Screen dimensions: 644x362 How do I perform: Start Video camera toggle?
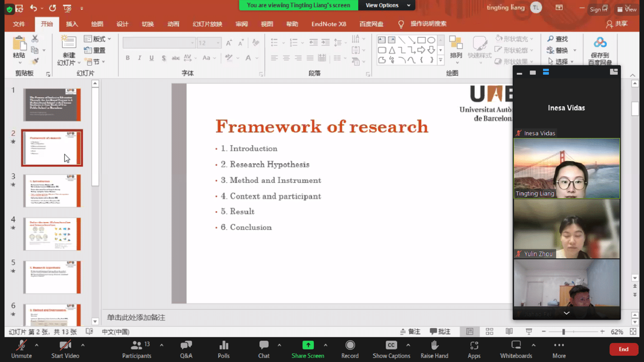click(x=65, y=346)
